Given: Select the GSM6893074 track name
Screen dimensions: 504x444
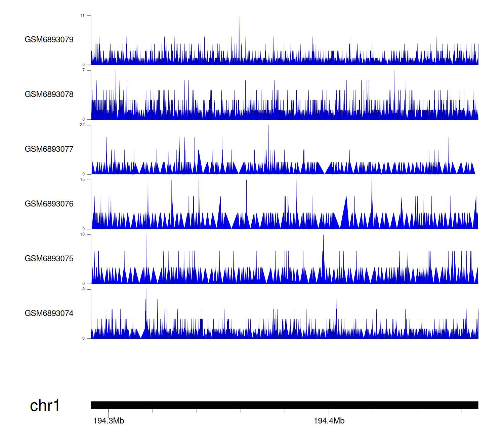Looking at the screenshot, I should [49, 313].
